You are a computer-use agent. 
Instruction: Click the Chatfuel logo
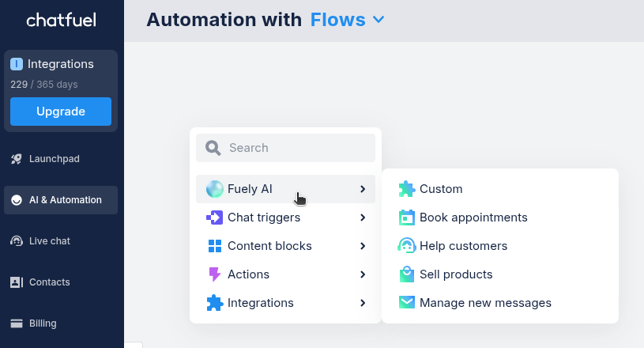[x=61, y=20]
